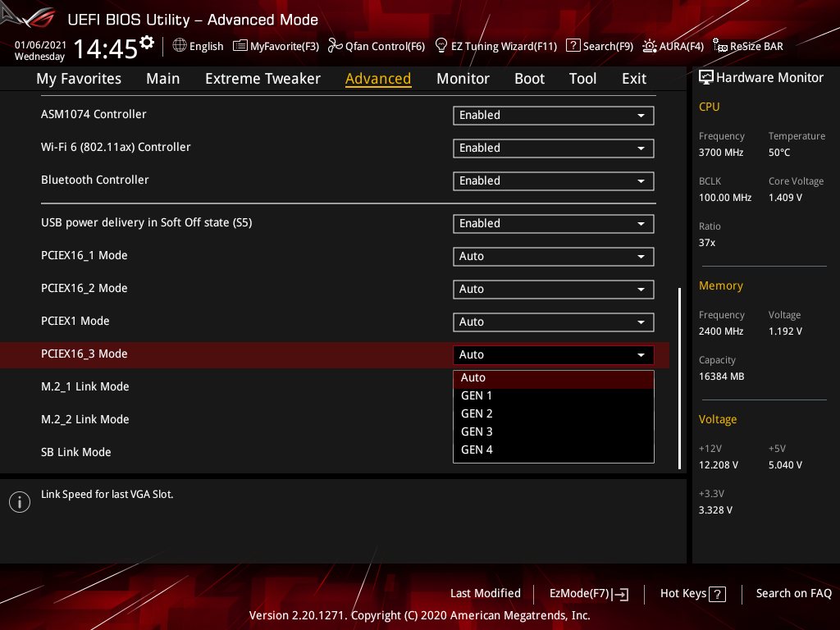The width and height of the screenshot is (840, 630).
Task: Open PCIEX1 Mode dropdown
Action: click(554, 322)
